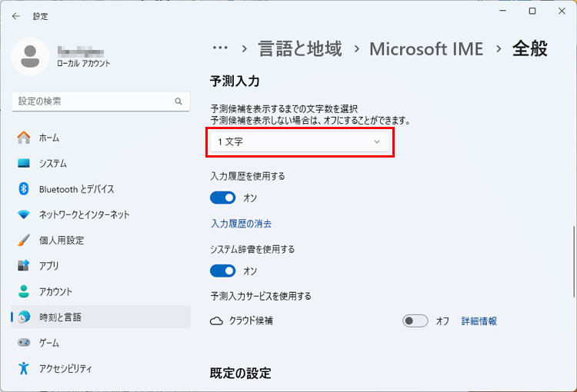Go to 言語と地域 in breadcrumb

(x=302, y=48)
